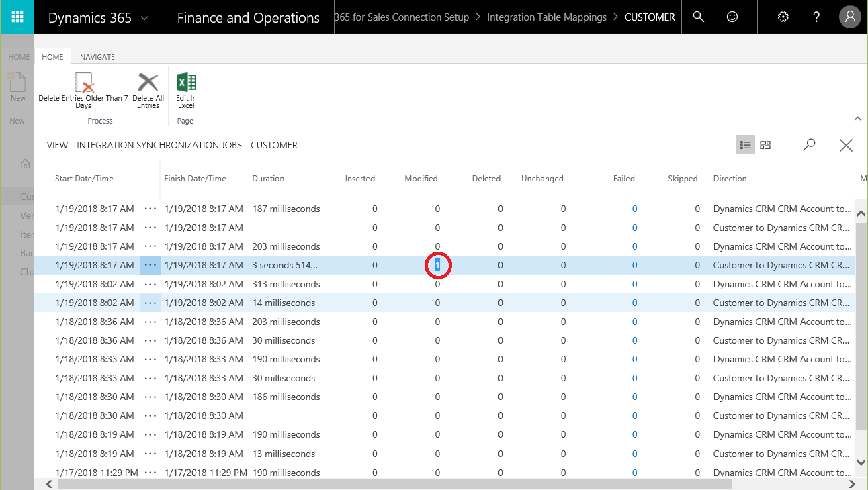Open 365 for Sales Connection Setup breadcrumb
868x490 pixels.
click(402, 17)
